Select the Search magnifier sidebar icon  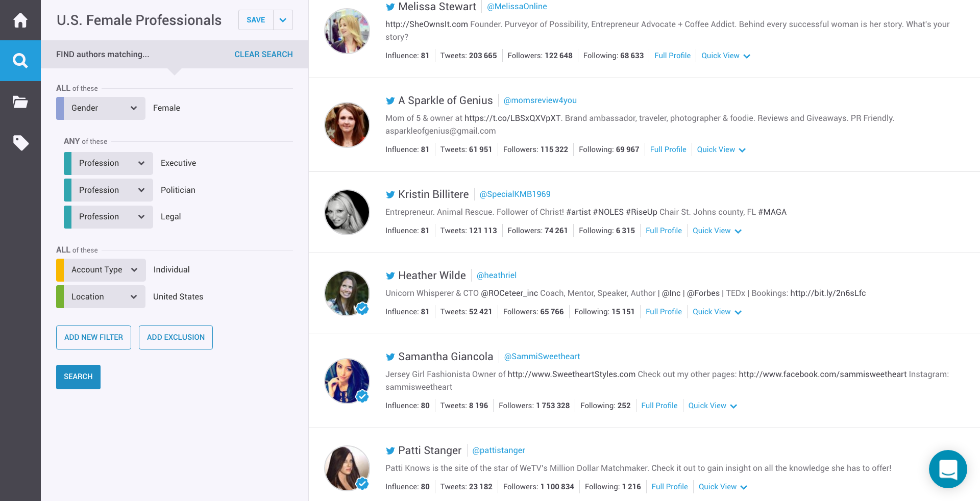[20, 61]
